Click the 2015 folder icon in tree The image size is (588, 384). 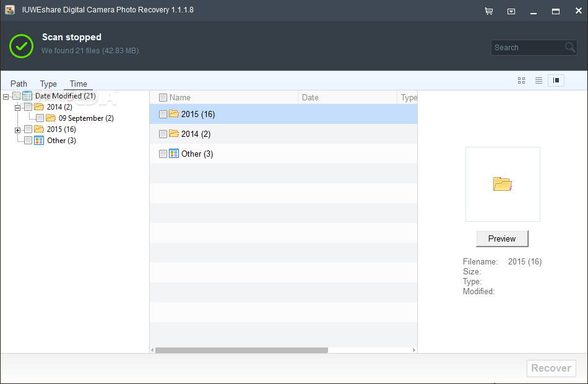[x=39, y=129]
